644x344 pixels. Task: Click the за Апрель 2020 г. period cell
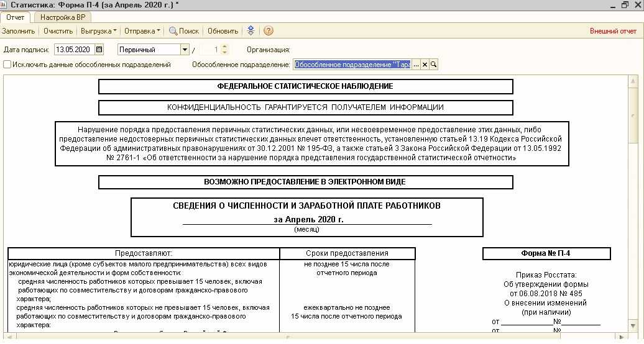(308, 219)
